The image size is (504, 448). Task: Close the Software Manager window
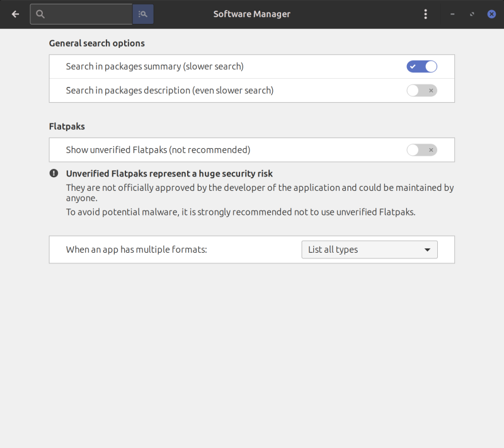[491, 14]
